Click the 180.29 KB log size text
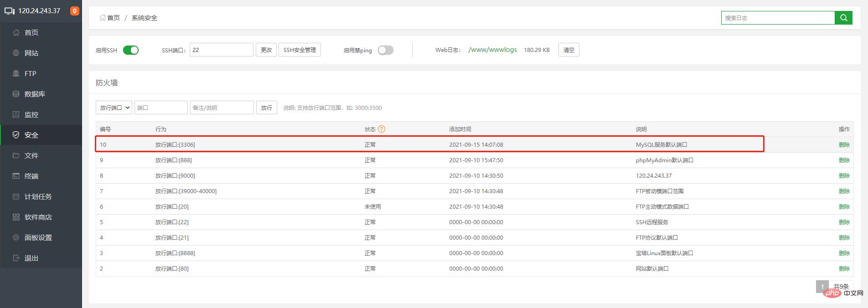The image size is (868, 308). click(x=537, y=50)
